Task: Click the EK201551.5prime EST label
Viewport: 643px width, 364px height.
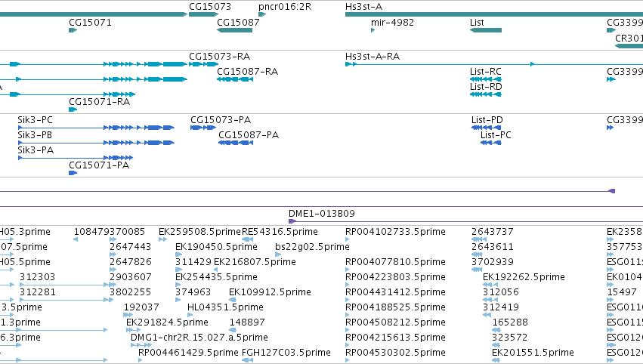Action: 533,353
